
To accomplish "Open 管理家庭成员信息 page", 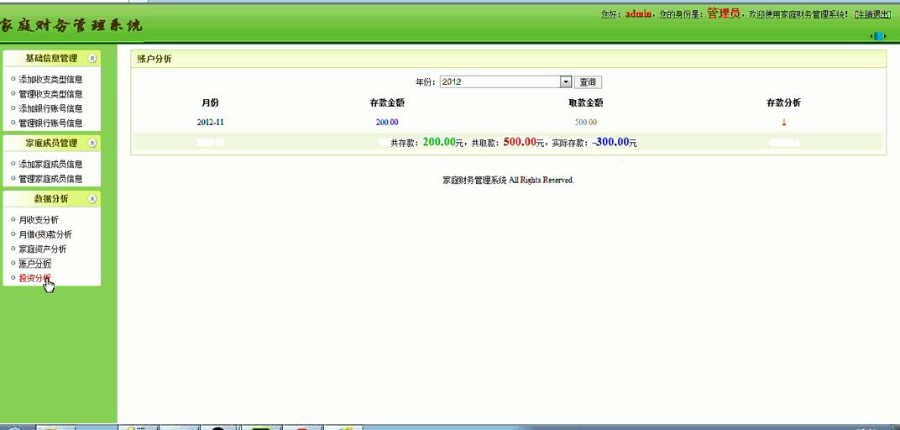I will tap(51, 179).
